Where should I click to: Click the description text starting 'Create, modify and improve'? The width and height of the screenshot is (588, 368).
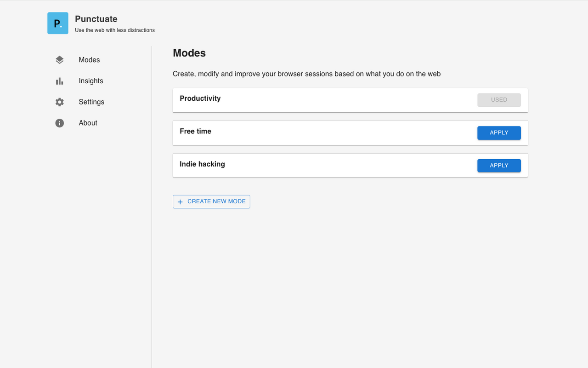point(307,74)
